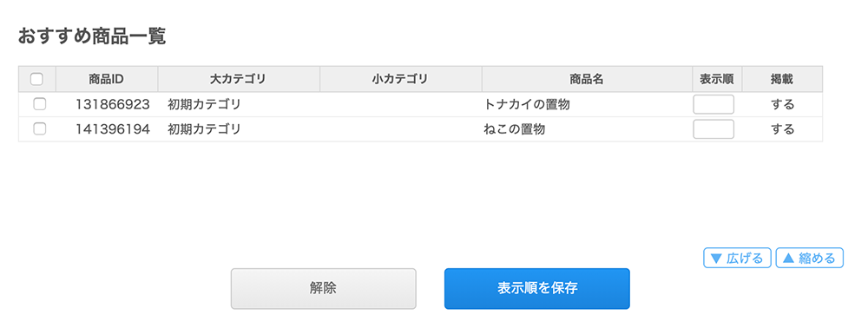Click the 表示順 column header
The height and width of the screenshot is (328, 868).
coord(717,79)
